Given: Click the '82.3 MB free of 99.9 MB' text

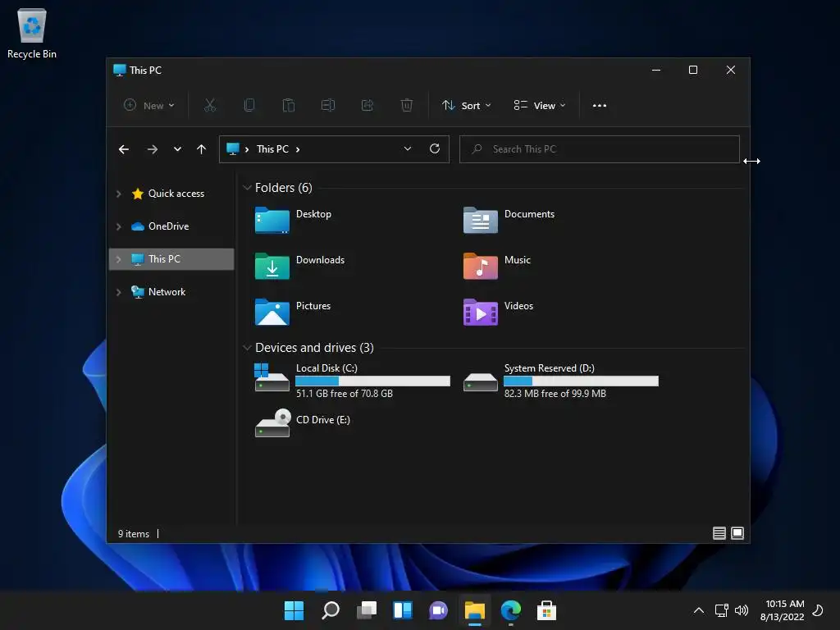Looking at the screenshot, I should 555,393.
